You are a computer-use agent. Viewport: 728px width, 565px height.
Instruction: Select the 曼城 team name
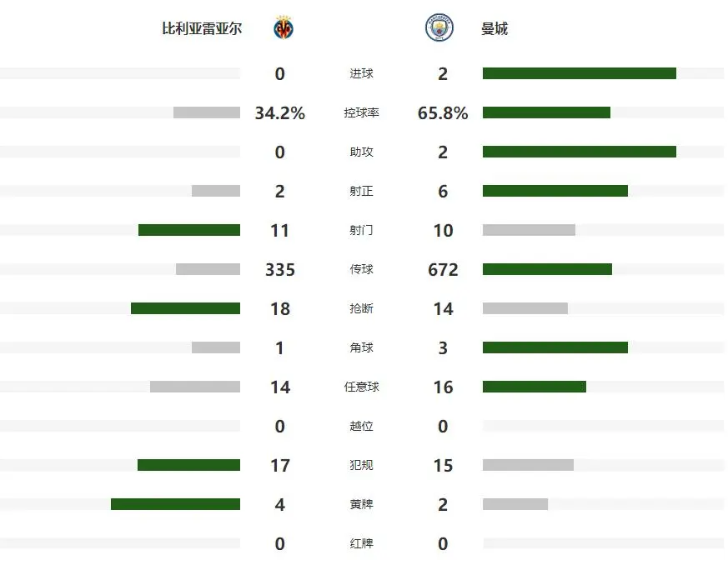click(x=495, y=28)
